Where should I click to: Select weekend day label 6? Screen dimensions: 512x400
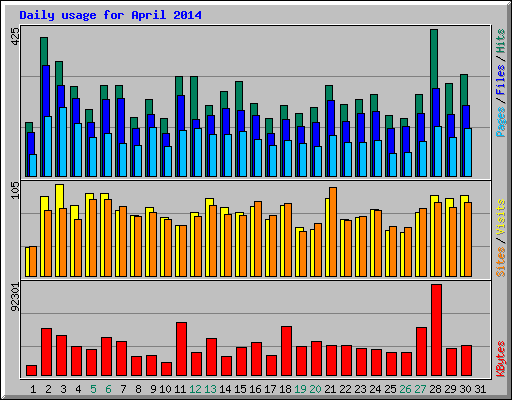[x=108, y=389]
